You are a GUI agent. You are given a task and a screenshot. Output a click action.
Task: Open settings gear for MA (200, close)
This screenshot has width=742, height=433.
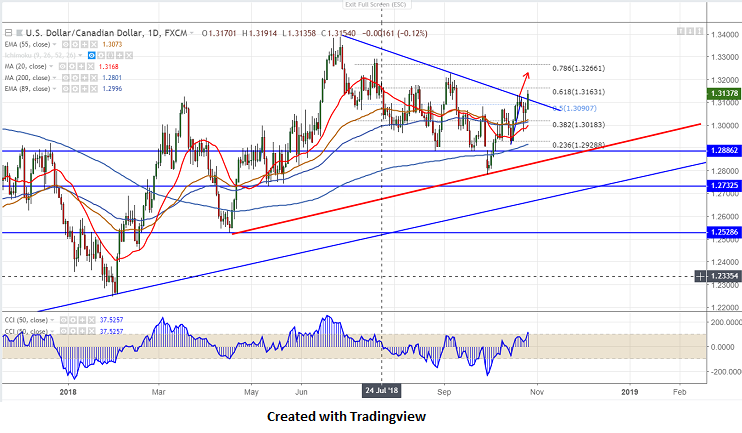[x=75, y=78]
